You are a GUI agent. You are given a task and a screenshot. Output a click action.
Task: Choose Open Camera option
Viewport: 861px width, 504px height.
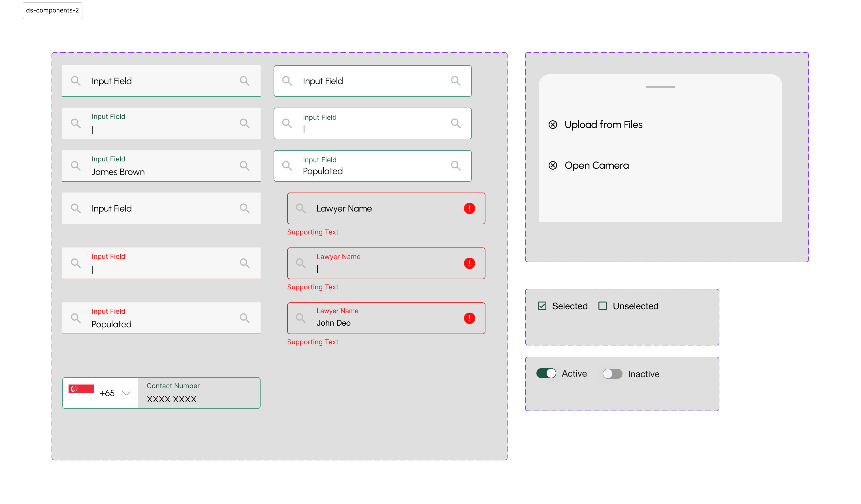[596, 166]
